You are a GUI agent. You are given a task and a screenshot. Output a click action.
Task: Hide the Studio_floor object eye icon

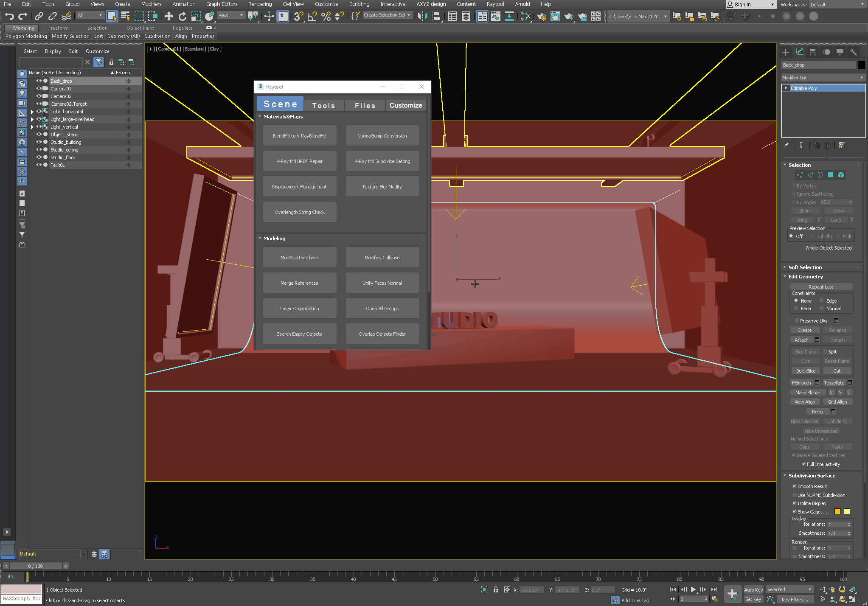[x=39, y=157]
